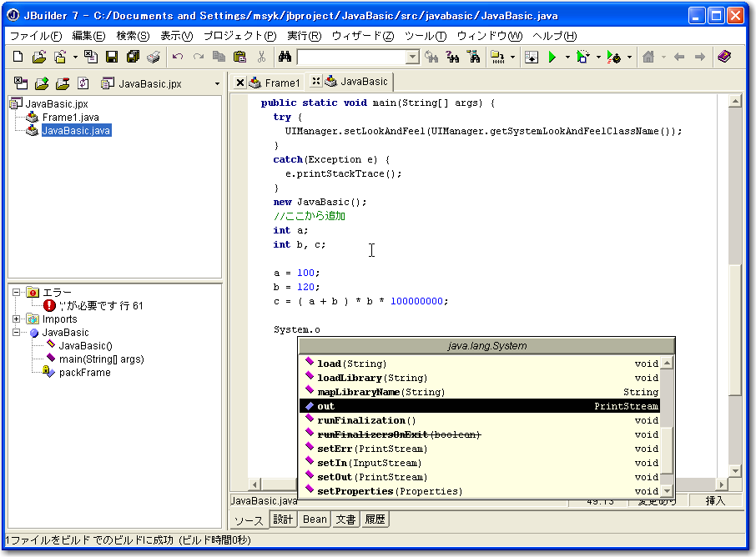
Task: Click the New file toolbar icon
Action: [x=18, y=57]
